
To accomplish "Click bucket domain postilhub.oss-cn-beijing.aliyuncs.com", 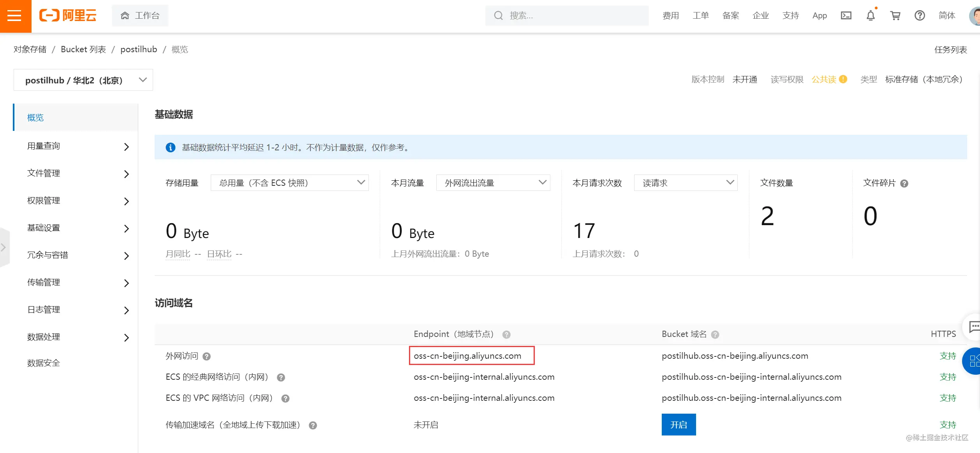I will (735, 356).
